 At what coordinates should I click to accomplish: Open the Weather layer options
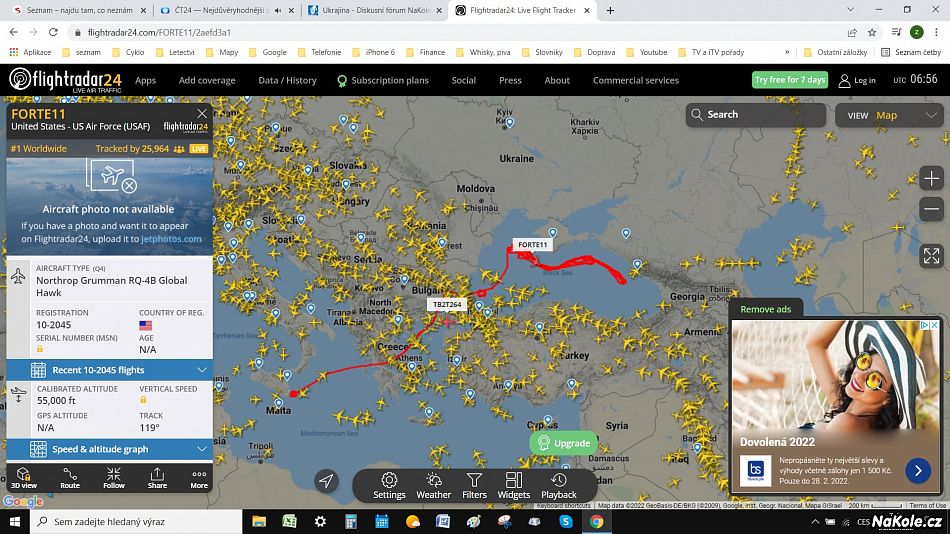[x=433, y=486]
